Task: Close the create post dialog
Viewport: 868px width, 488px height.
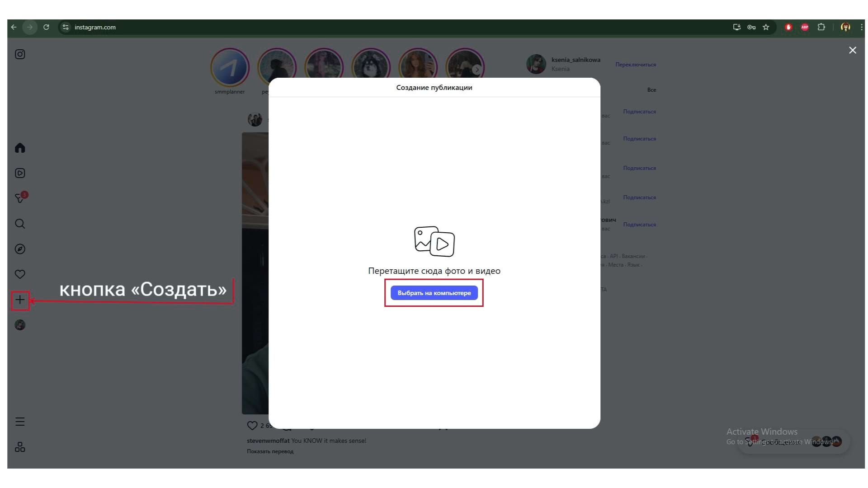Action: (852, 50)
